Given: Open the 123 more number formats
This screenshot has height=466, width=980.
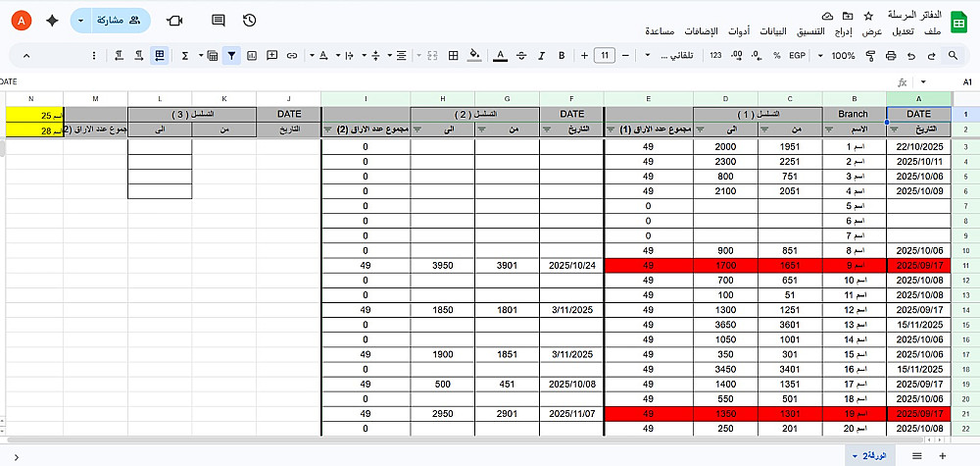Looking at the screenshot, I should [x=715, y=56].
